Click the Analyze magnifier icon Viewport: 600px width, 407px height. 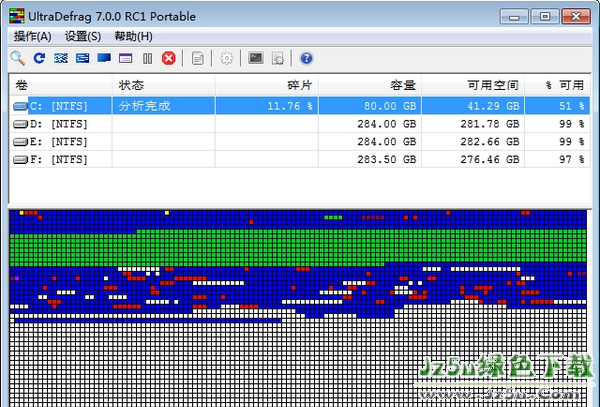(18, 58)
